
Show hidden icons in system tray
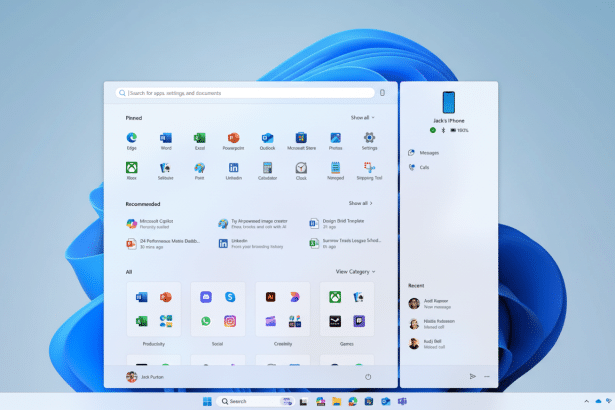point(586,401)
